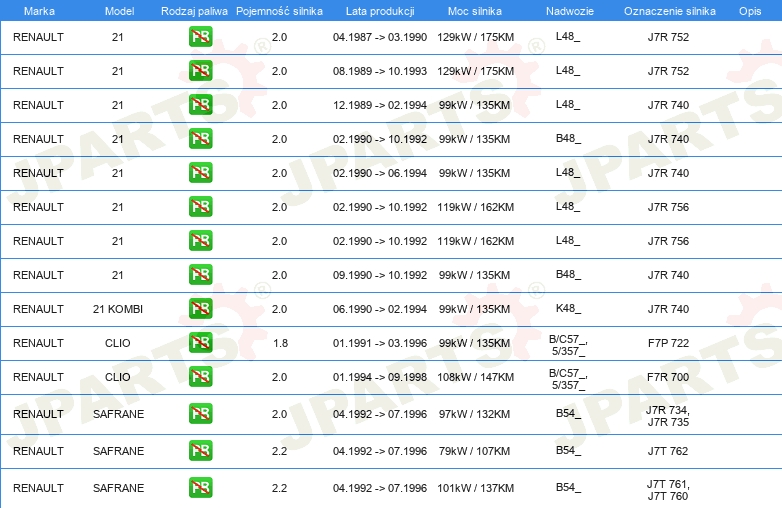Image resolution: width=782 pixels, height=508 pixels.
Task: Click fuel icon in SAFRANE 101kW / 137KM row
Action: (x=200, y=488)
